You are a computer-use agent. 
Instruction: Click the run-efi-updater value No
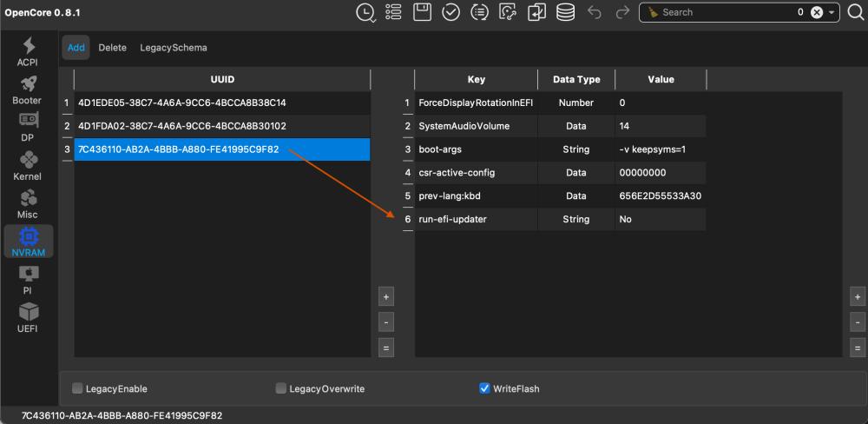661,220
